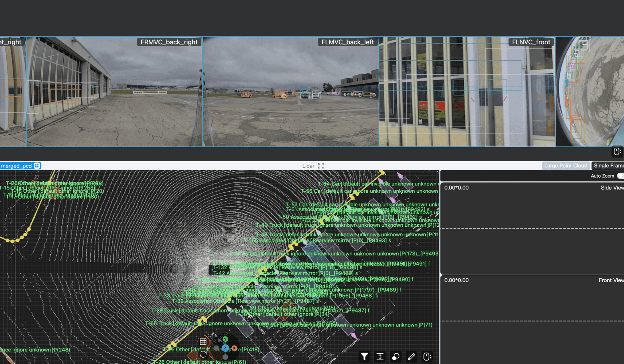The height and width of the screenshot is (364, 624).
Task: Select the Large Point Cloud mode
Action: (x=566, y=166)
